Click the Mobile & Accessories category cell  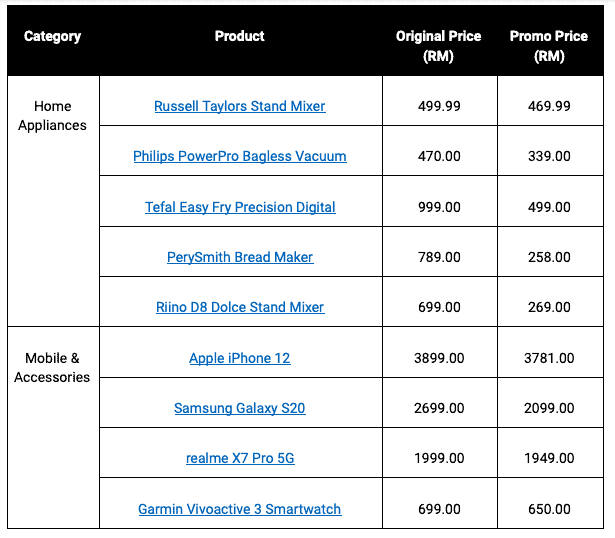click(x=52, y=367)
